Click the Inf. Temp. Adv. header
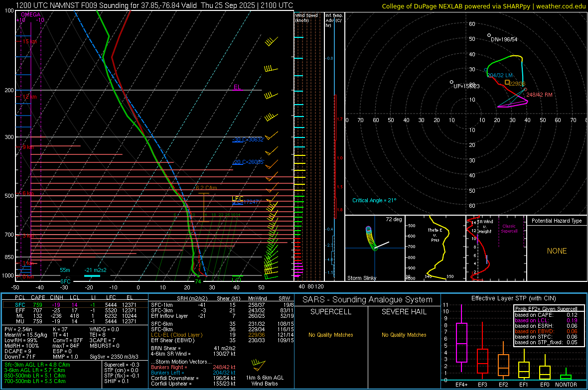 click(334, 20)
